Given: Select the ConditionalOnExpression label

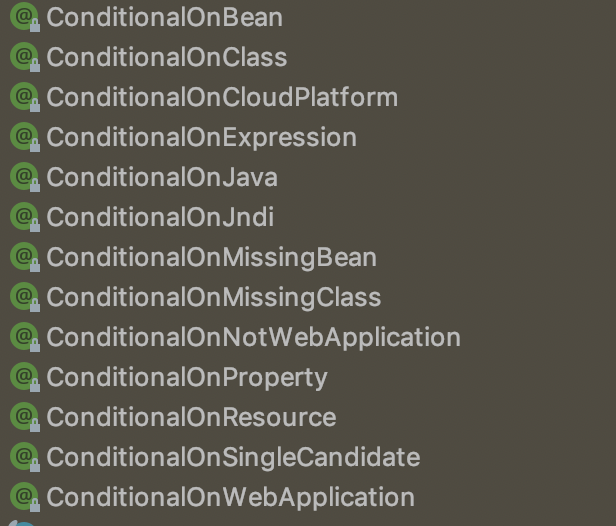Looking at the screenshot, I should click(x=201, y=137).
